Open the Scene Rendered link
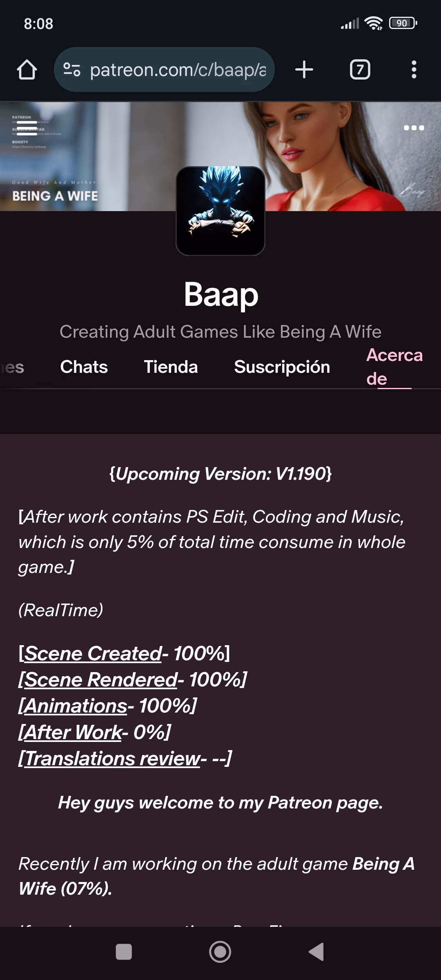441x980 pixels. tap(101, 680)
